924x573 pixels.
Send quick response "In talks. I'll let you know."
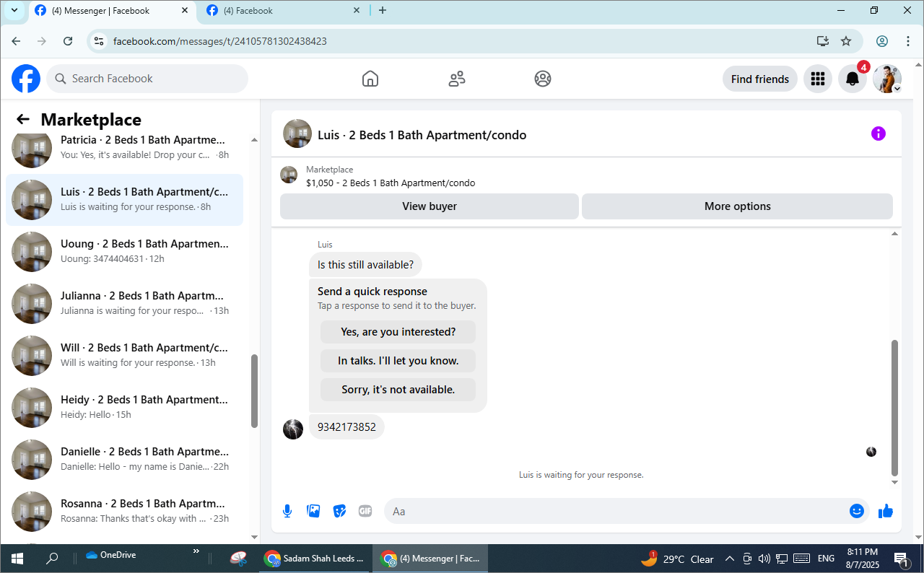398,361
